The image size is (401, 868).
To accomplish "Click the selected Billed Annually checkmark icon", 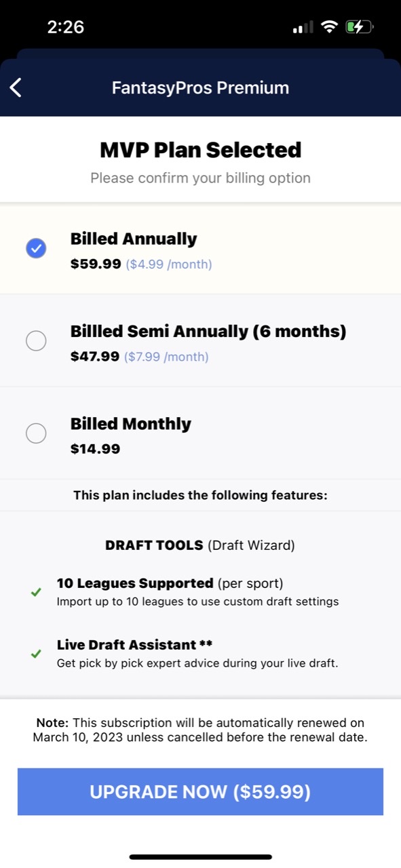I will point(36,248).
